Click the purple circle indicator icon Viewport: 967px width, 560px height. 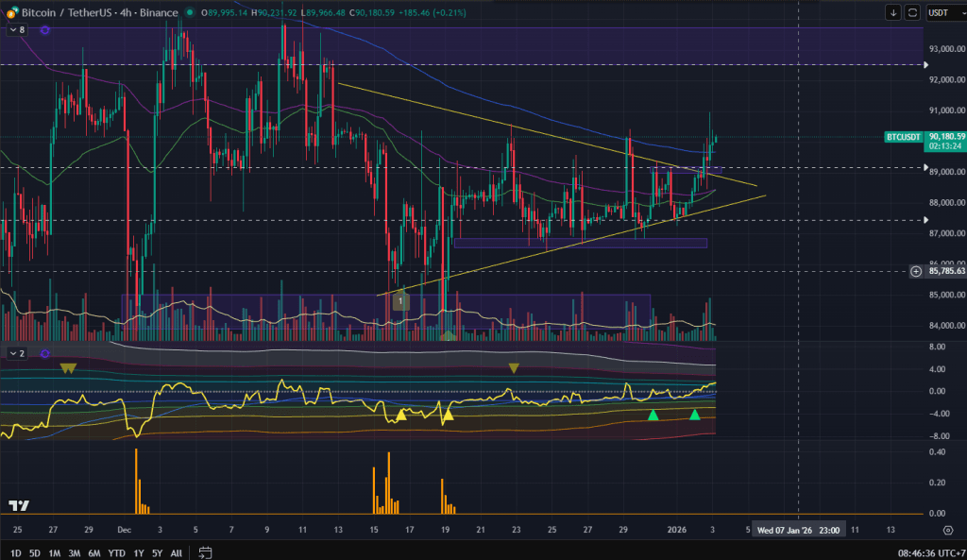pos(44,30)
